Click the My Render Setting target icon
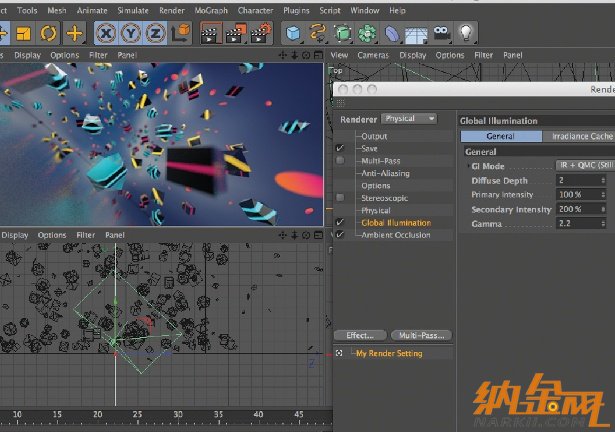 tap(339, 353)
